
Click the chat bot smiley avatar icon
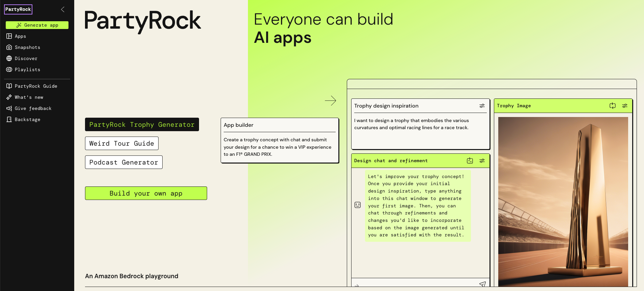coord(358,205)
